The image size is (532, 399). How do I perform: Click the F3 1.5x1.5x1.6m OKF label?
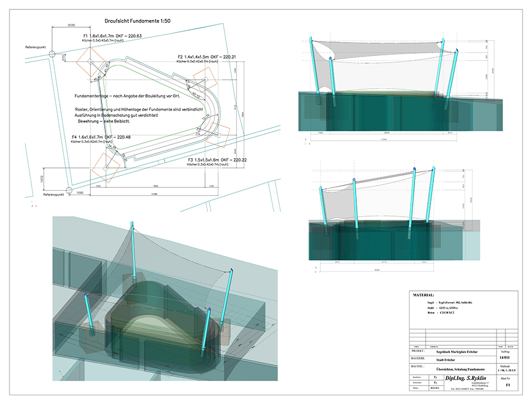[216, 159]
